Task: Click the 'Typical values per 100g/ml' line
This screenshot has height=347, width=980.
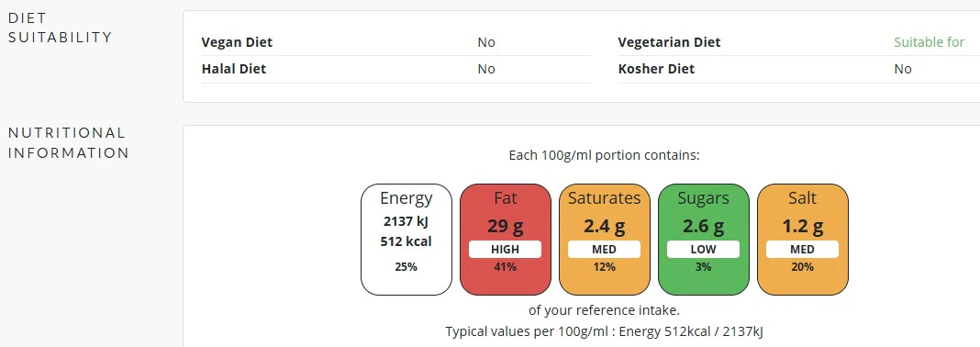Action: 604,331
